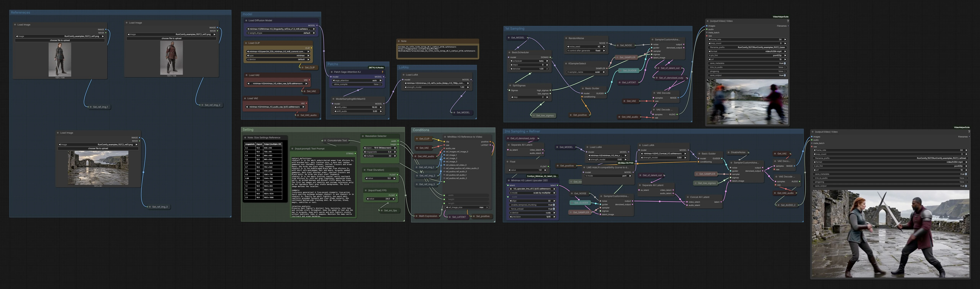
Task: Toggle save_metadata on the Video node with _base prefix
Action: click(x=747, y=64)
